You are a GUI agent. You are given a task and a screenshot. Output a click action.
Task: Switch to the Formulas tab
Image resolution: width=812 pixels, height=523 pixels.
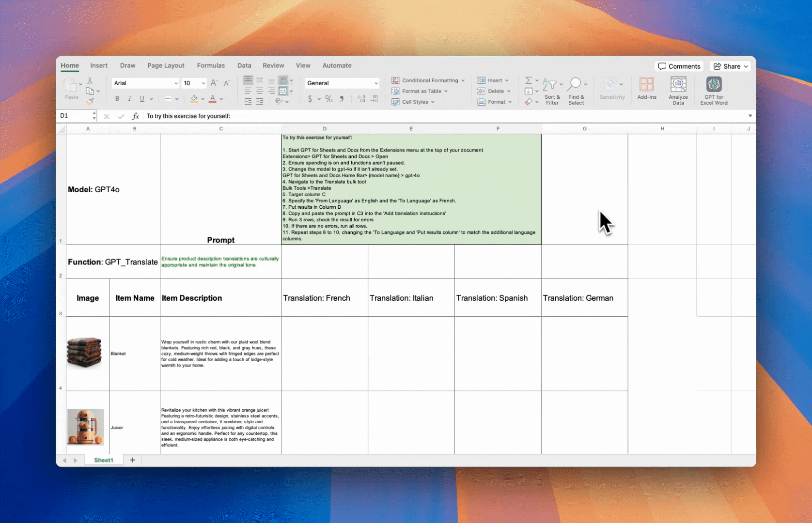(x=211, y=65)
